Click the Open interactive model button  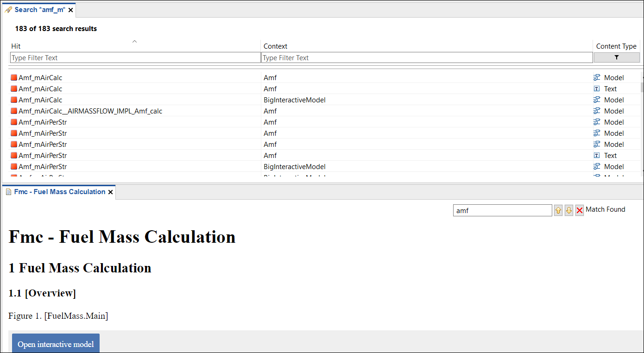pos(56,344)
